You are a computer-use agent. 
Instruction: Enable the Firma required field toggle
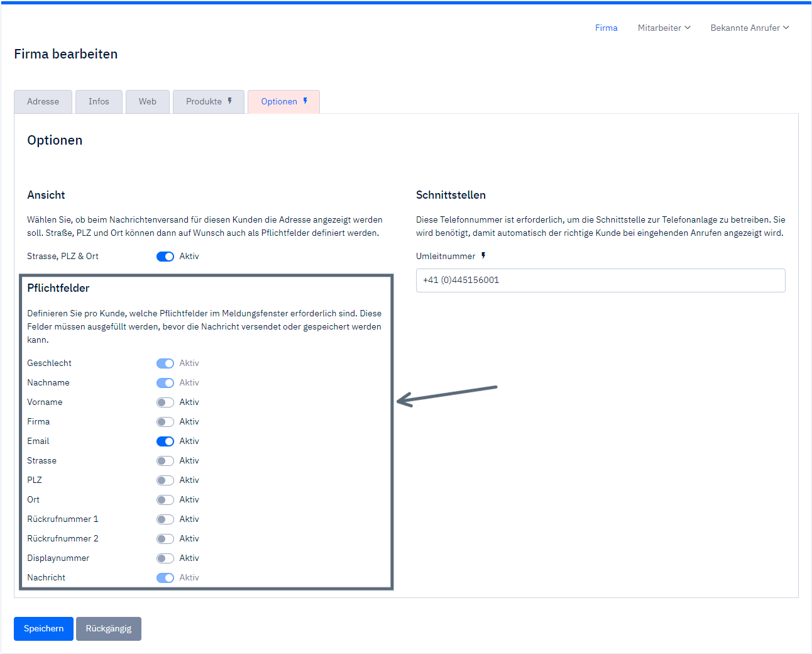165,422
